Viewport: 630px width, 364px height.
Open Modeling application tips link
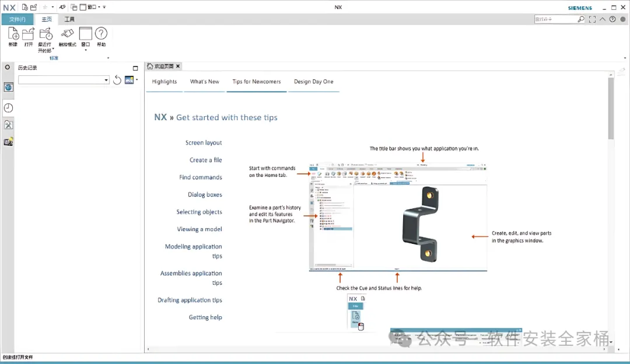pyautogui.click(x=193, y=251)
